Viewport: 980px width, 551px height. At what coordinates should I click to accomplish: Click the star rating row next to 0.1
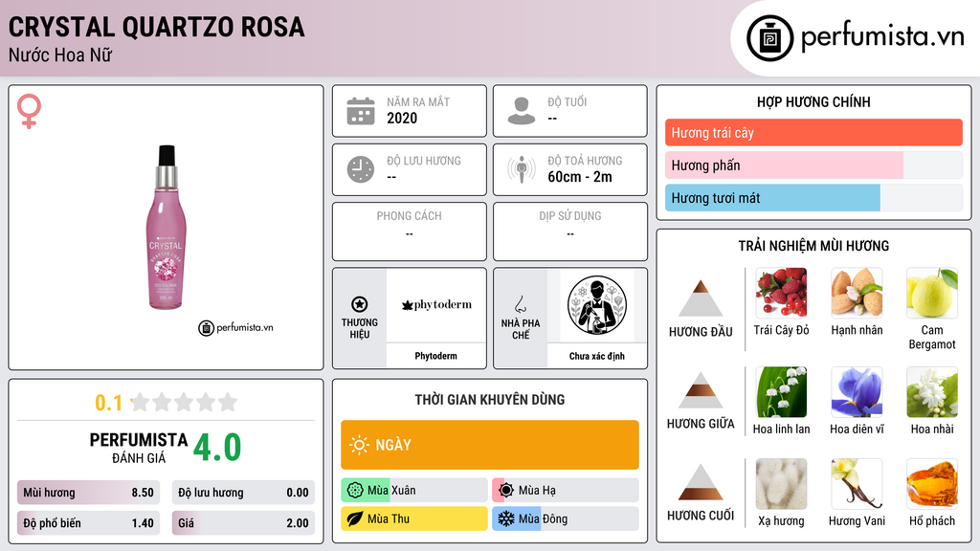pos(184,402)
